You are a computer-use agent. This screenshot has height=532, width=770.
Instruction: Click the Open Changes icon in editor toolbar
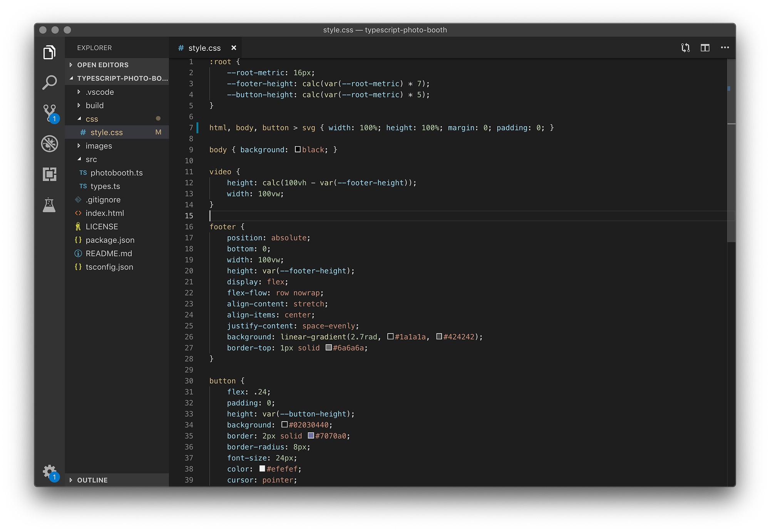(685, 48)
